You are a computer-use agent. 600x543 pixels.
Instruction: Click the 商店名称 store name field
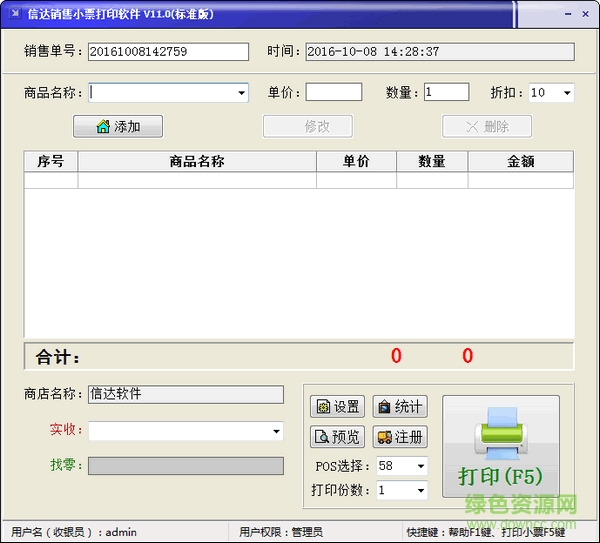pos(185,394)
